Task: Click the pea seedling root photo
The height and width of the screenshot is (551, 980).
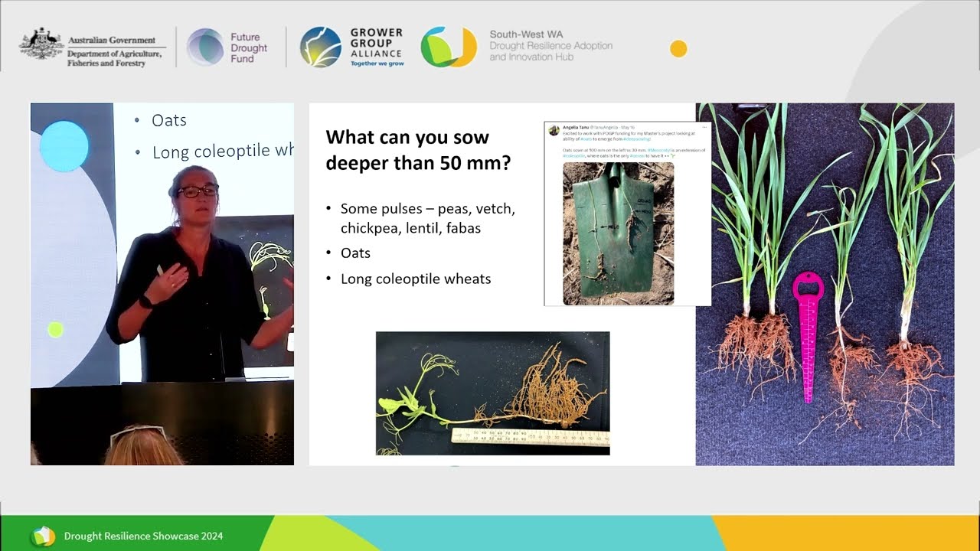Action: [492, 393]
